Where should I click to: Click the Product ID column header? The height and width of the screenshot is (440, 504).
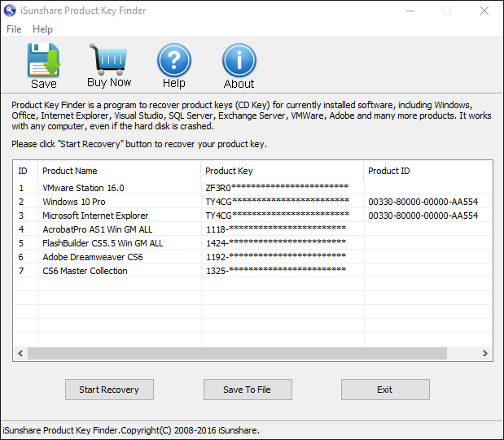tap(428, 171)
